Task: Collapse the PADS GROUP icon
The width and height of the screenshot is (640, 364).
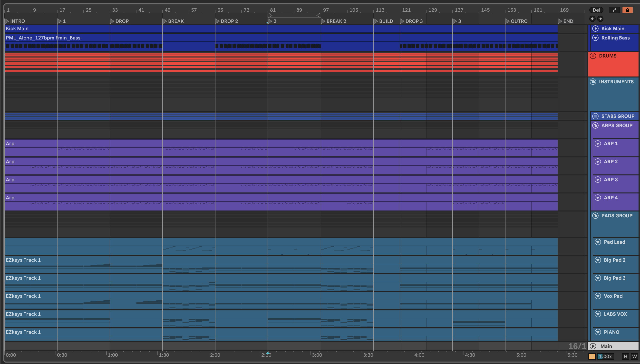Action: 595,215
